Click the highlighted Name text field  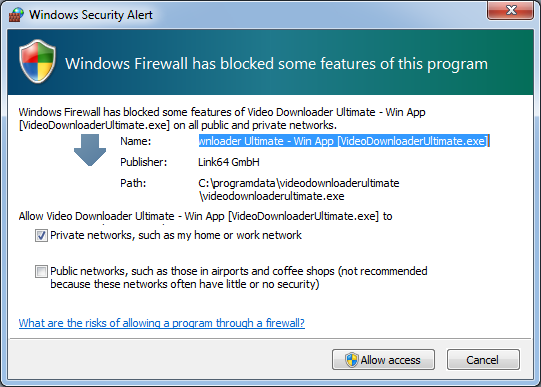click(344, 141)
